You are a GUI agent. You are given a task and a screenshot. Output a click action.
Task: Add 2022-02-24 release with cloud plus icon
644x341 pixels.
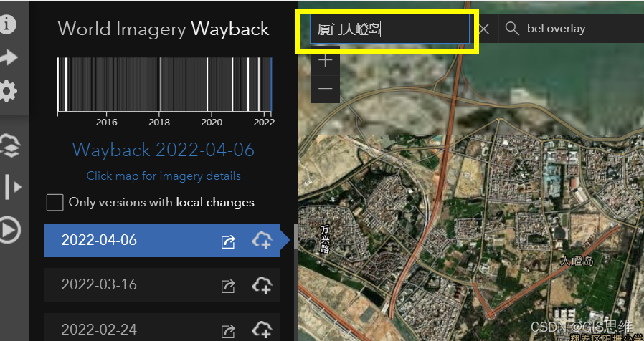pos(262,330)
